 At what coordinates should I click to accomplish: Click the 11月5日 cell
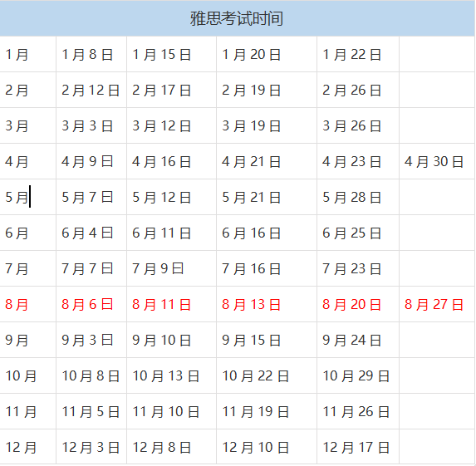(x=91, y=411)
